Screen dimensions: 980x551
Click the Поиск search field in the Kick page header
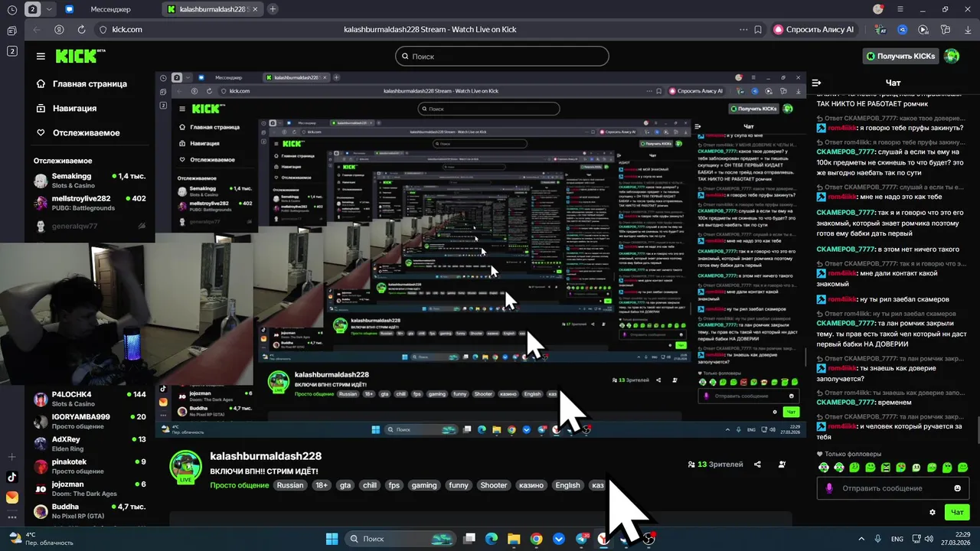point(502,56)
